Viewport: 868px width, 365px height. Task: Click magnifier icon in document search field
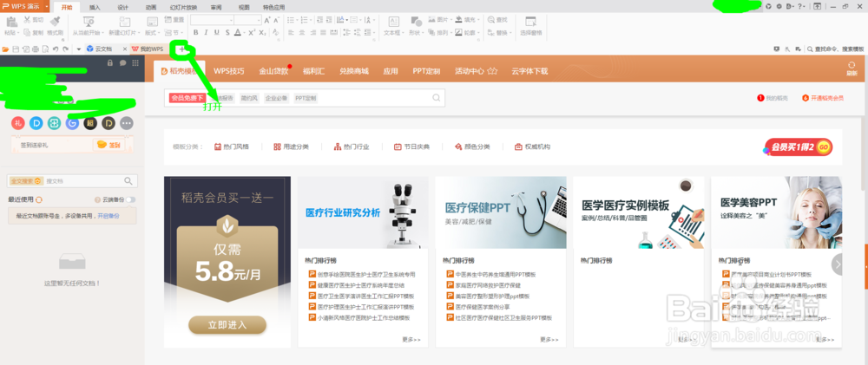coord(128,181)
